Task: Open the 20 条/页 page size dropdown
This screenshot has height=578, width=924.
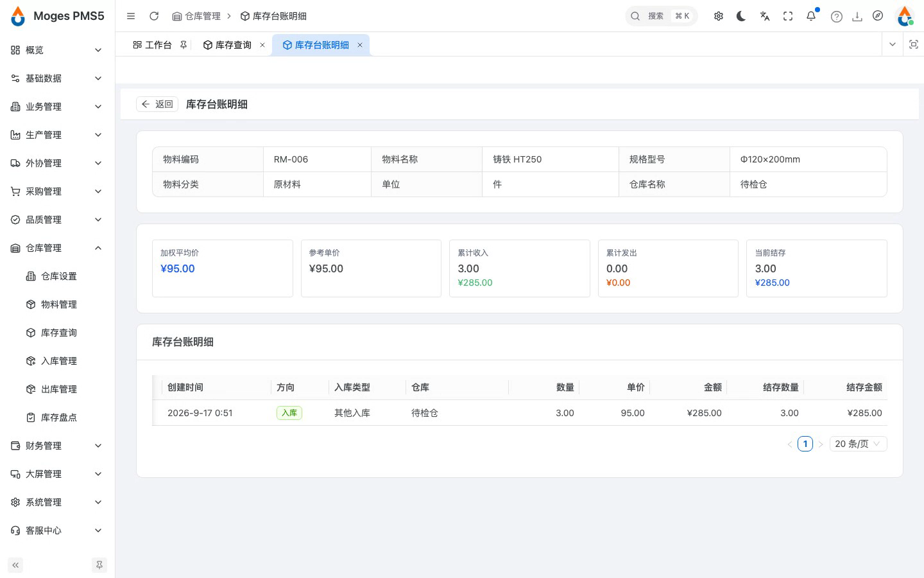Action: pyautogui.click(x=859, y=444)
